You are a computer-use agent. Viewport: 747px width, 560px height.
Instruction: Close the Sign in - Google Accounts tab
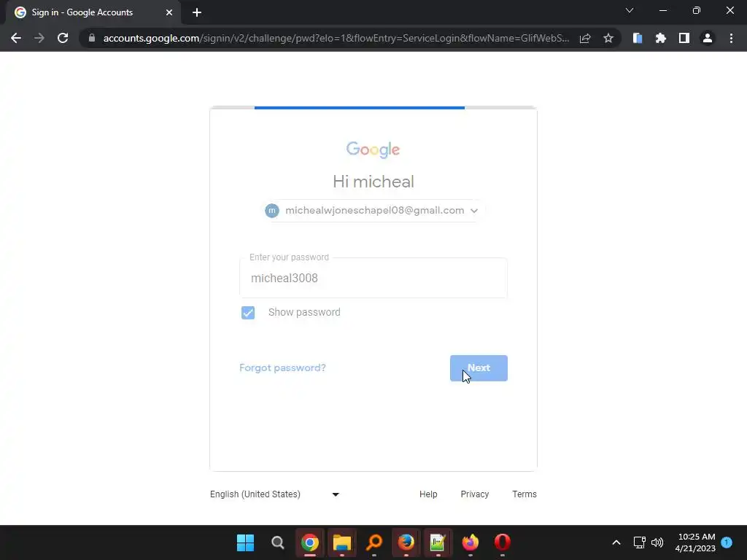[169, 12]
